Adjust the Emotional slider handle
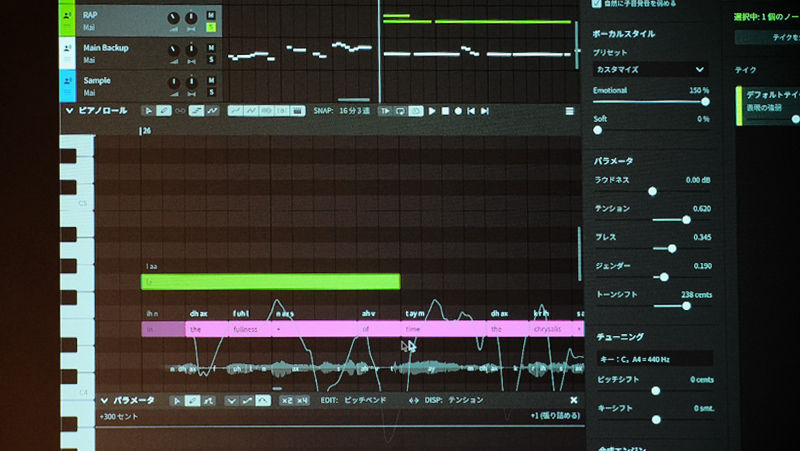 pyautogui.click(x=705, y=101)
